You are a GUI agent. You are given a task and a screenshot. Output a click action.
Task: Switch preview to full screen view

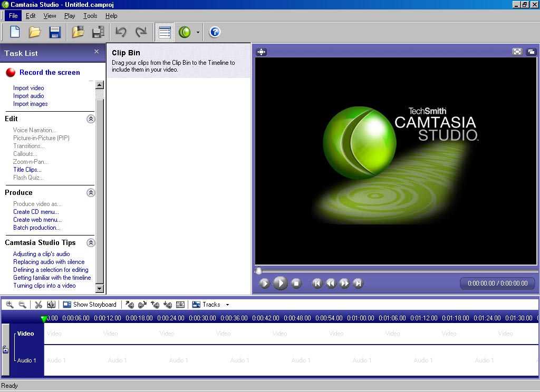tap(517, 52)
